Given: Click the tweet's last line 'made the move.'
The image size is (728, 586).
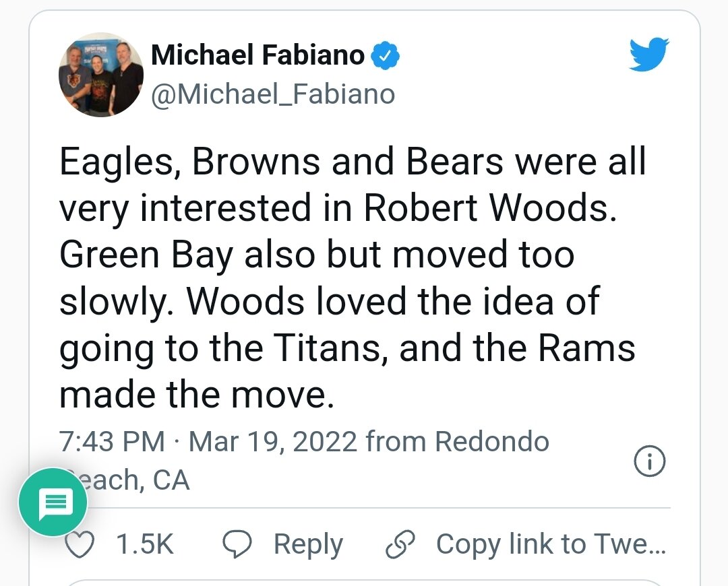Looking at the screenshot, I should point(197,396).
